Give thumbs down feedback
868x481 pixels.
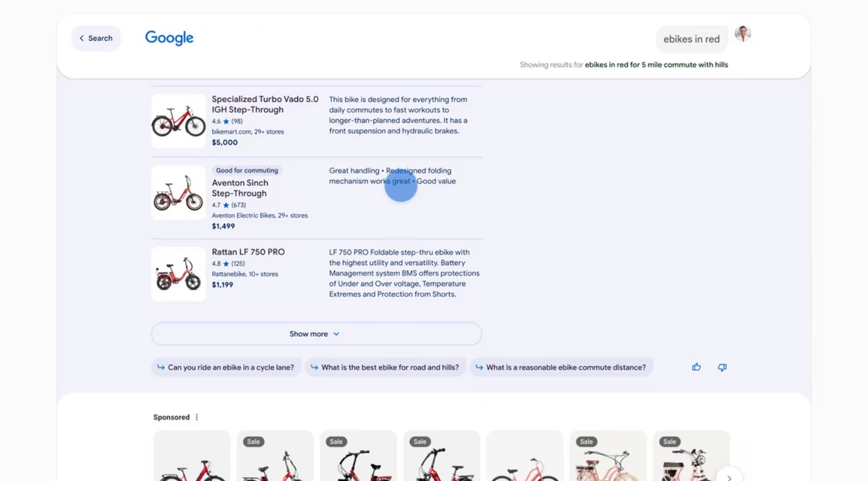coord(722,367)
